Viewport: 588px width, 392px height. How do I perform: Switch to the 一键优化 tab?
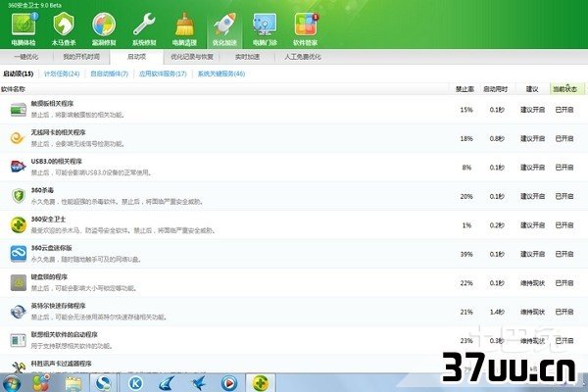26,57
